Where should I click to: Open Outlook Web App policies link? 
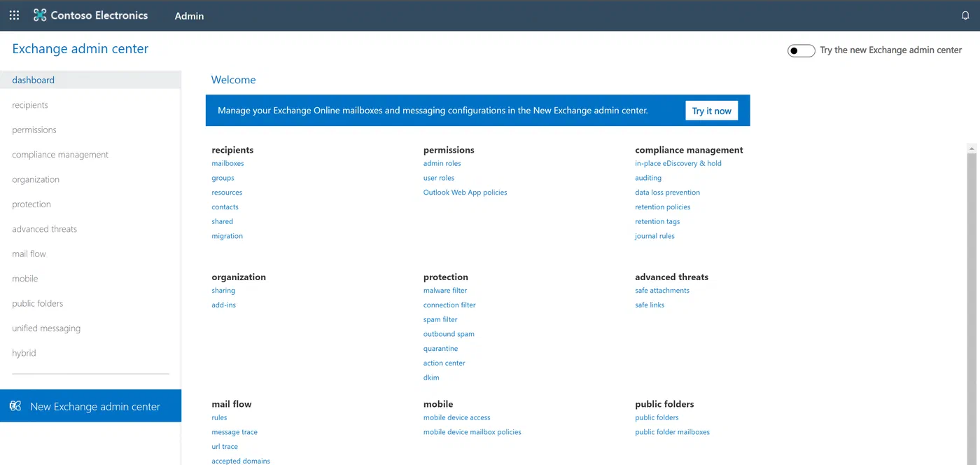tap(465, 193)
